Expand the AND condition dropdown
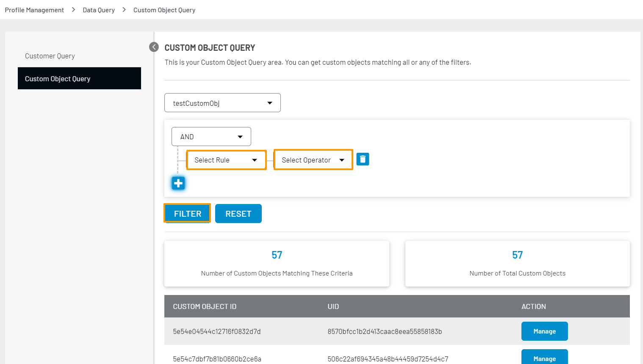This screenshot has height=364, width=643. (211, 137)
